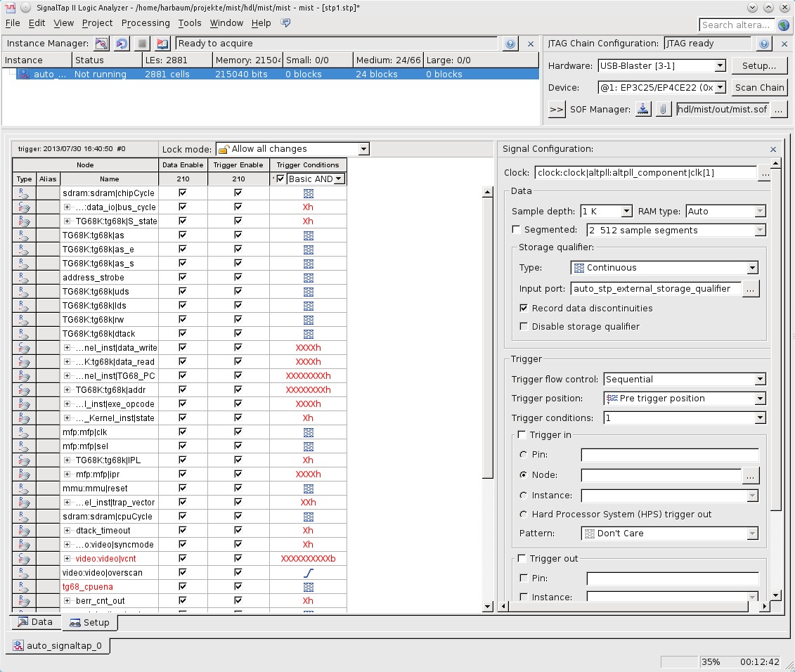Image resolution: width=795 pixels, height=672 pixels.
Task: Click the SignalTap application icon in the title bar
Action: [10, 8]
